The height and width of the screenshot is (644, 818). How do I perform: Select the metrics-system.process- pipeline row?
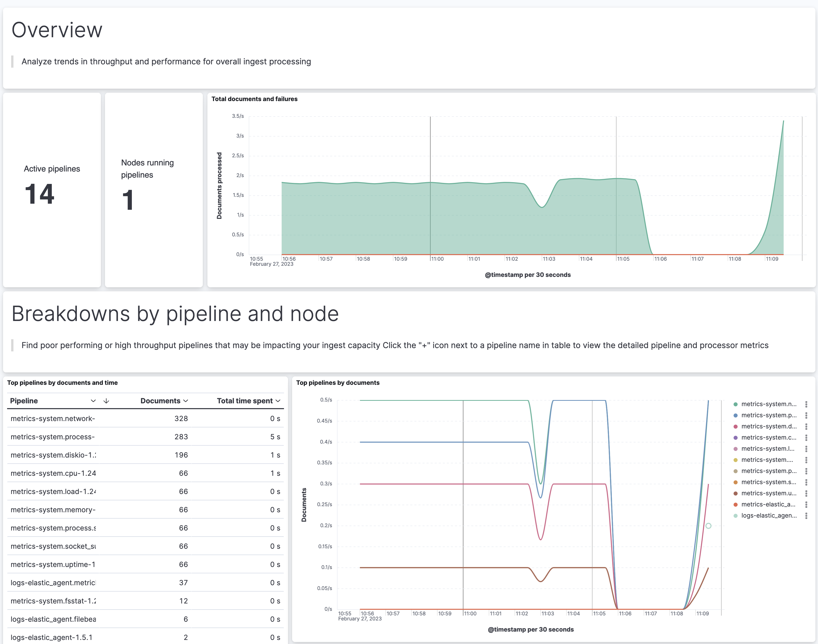point(53,437)
